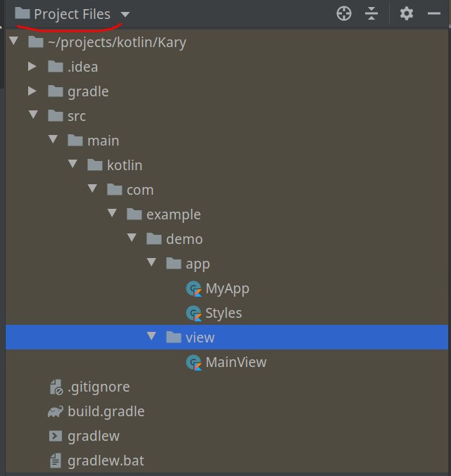This screenshot has width=451, height=476.
Task: Click the .idea folder icon
Action: click(x=56, y=66)
